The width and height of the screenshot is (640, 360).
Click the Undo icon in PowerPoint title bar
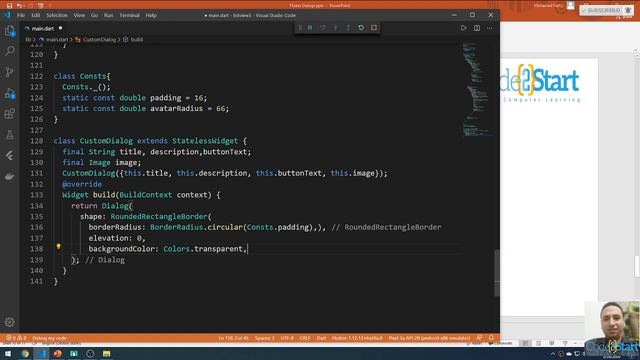coord(19,5)
